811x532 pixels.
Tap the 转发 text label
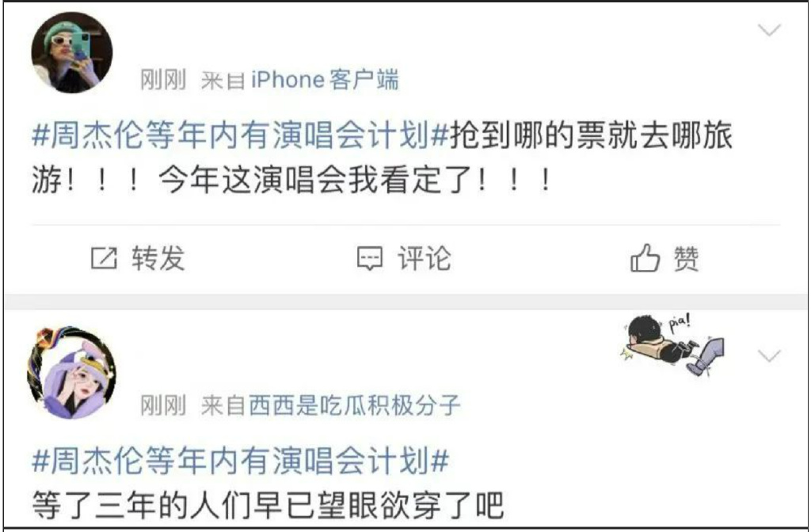tap(158, 258)
